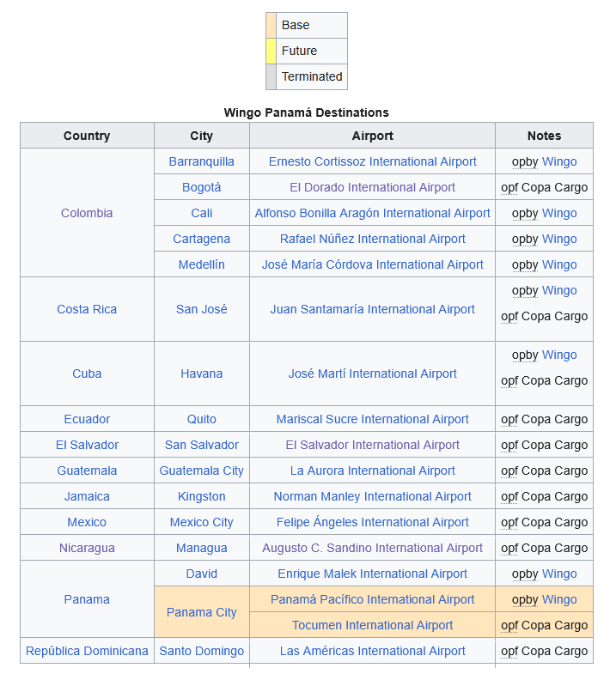Open Alfonso Bonilla Aragón International Airport
616x674 pixels.
[372, 213]
